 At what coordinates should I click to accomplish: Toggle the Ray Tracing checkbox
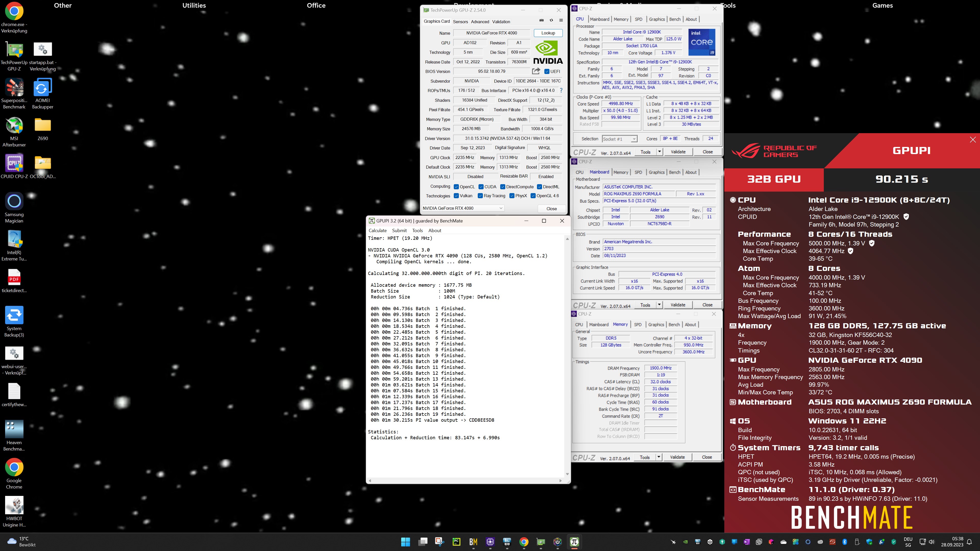pos(480,196)
